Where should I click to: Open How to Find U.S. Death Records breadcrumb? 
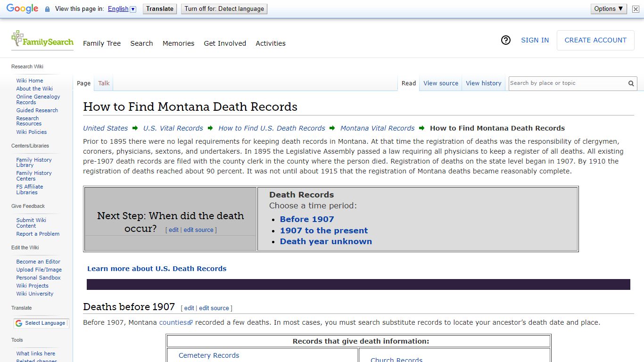coord(272,128)
